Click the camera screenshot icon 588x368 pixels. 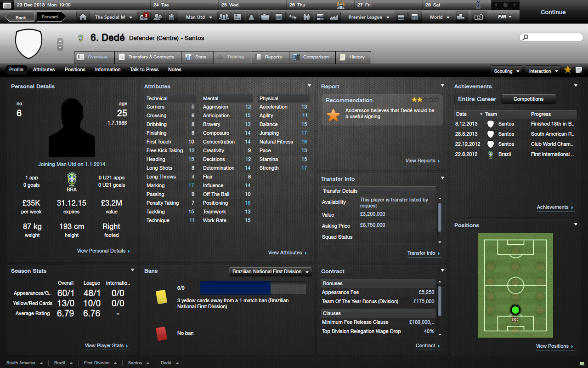(479, 17)
